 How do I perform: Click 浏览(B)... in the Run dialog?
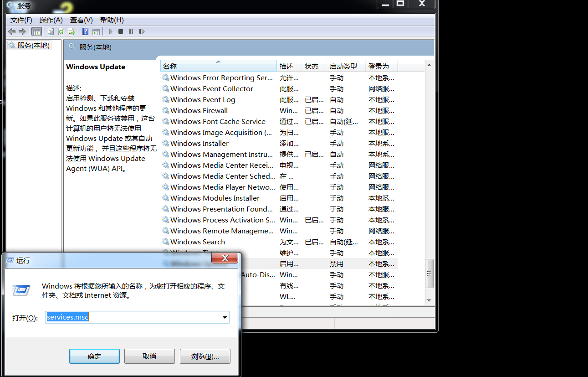coord(205,356)
